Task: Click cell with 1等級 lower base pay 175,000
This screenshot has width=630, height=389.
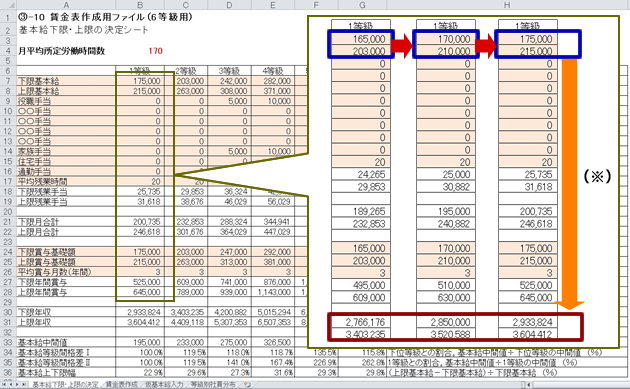Action: (140, 81)
